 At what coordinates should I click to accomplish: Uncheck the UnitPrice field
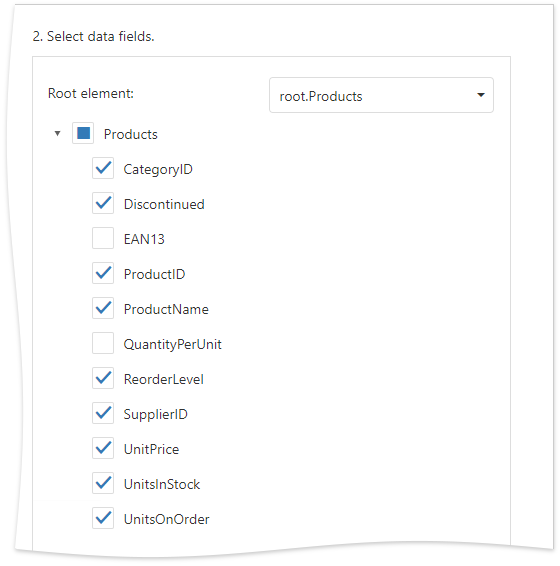click(x=103, y=448)
